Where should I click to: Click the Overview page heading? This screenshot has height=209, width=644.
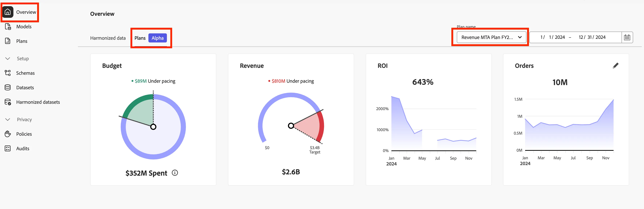click(102, 14)
